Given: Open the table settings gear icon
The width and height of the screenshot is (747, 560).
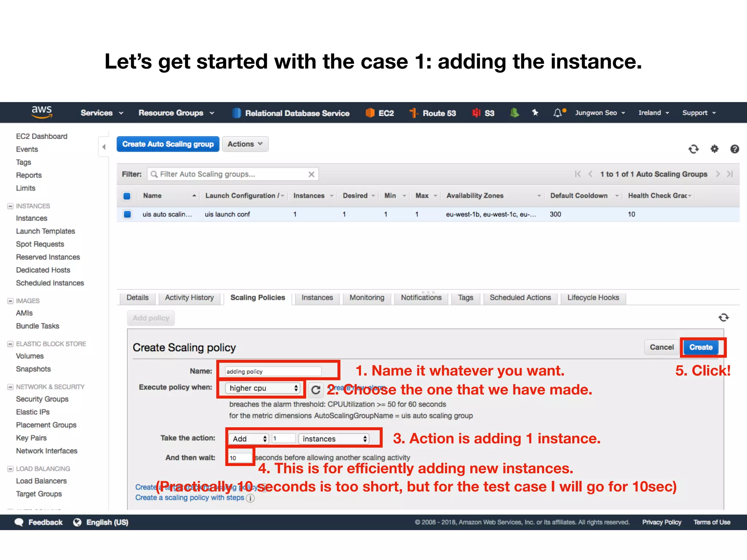Looking at the screenshot, I should (x=714, y=149).
